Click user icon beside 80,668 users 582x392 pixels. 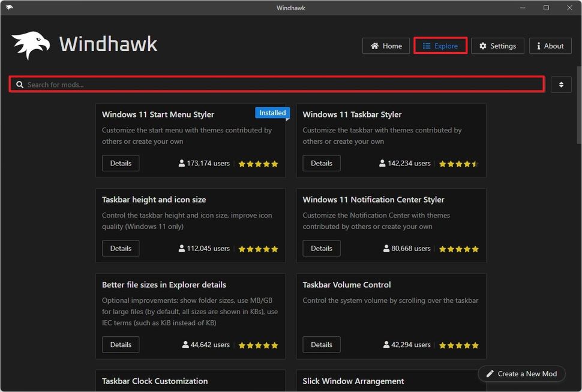coord(386,249)
